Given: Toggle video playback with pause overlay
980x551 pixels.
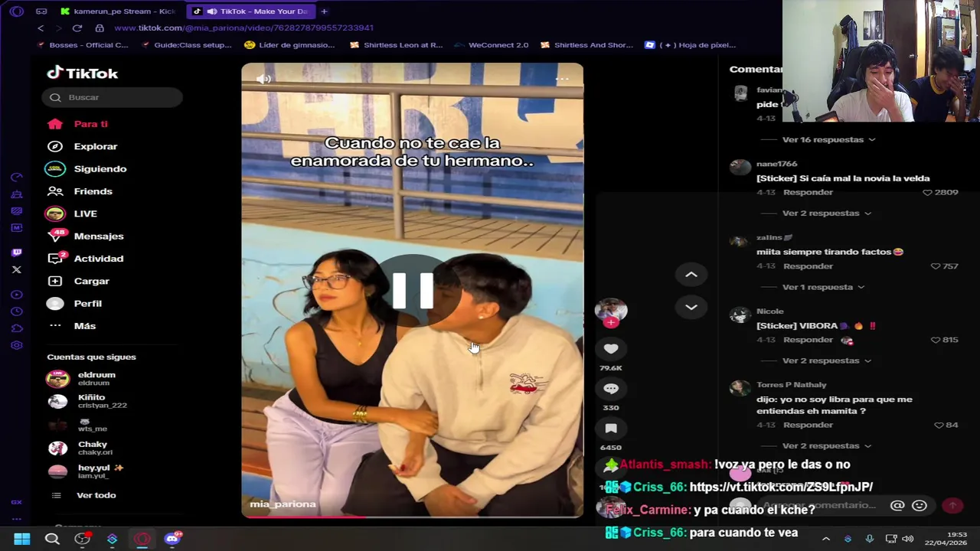Looking at the screenshot, I should (x=413, y=291).
